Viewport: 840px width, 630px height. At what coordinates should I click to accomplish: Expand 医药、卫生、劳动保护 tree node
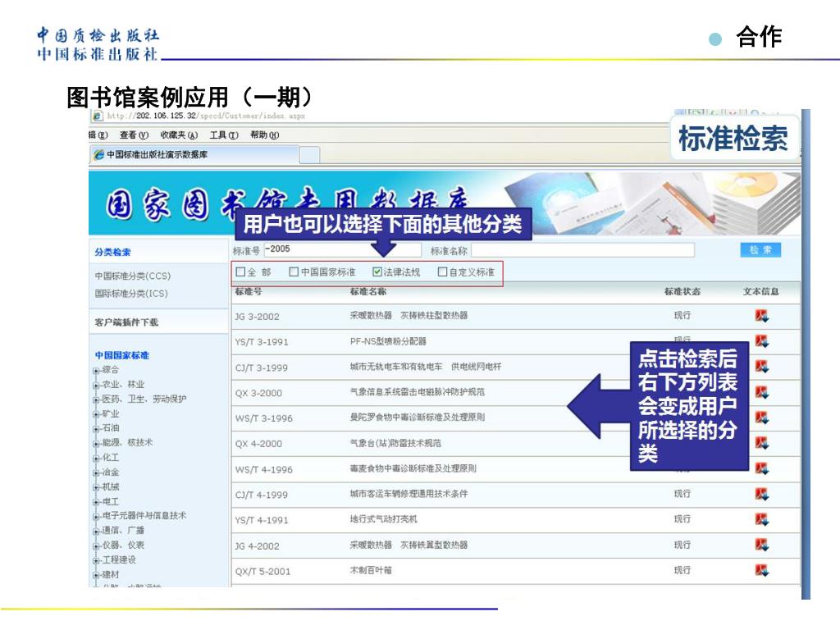tap(96, 399)
